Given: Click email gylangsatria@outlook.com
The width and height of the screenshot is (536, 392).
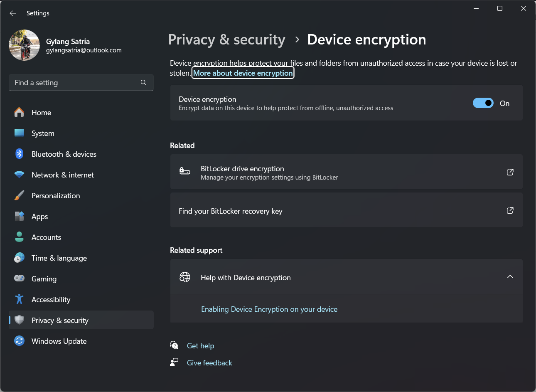Looking at the screenshot, I should [84, 50].
